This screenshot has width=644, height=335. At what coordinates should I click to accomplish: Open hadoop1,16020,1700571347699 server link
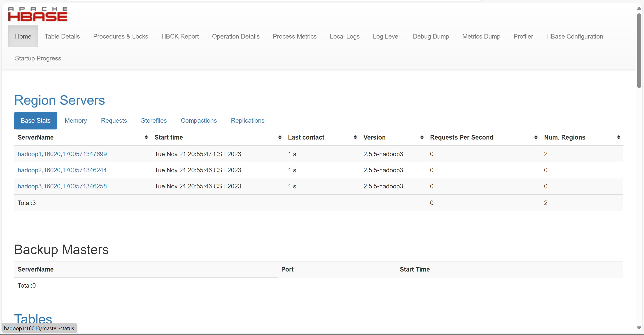click(62, 154)
